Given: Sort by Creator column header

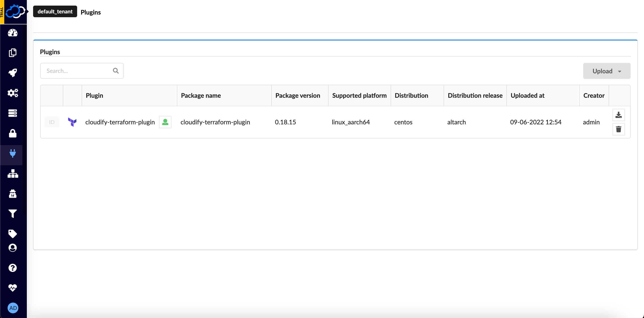Looking at the screenshot, I should coord(594,95).
